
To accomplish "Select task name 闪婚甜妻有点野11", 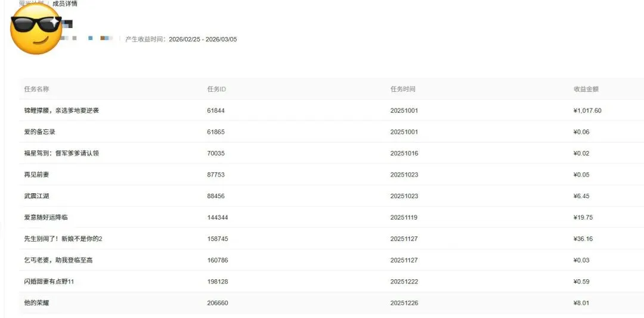I will pos(49,282).
